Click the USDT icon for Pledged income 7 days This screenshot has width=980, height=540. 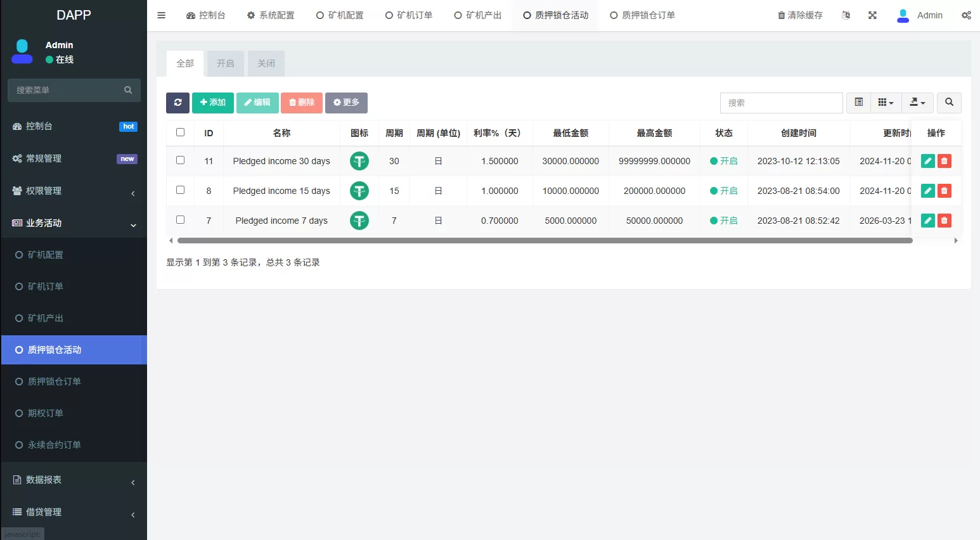tap(359, 221)
